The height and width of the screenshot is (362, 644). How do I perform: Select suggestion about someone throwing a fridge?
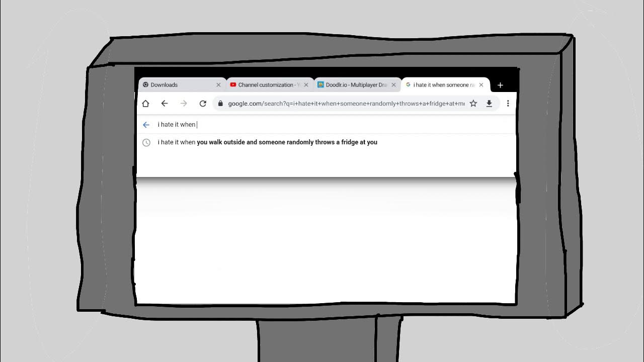326,142
